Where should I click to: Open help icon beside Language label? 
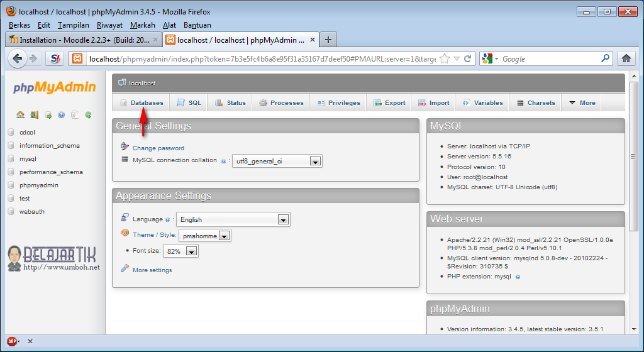(167, 220)
